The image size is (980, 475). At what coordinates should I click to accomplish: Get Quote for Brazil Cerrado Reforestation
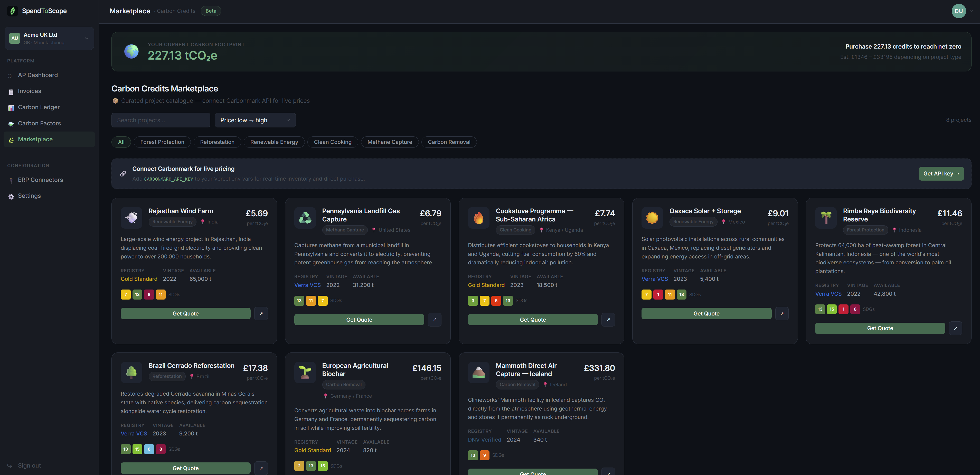[x=186, y=468]
